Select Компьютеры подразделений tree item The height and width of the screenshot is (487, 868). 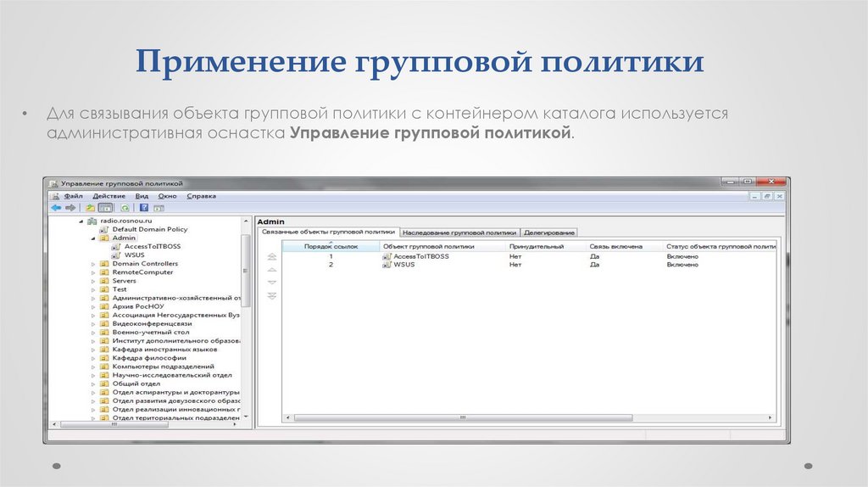pos(163,367)
